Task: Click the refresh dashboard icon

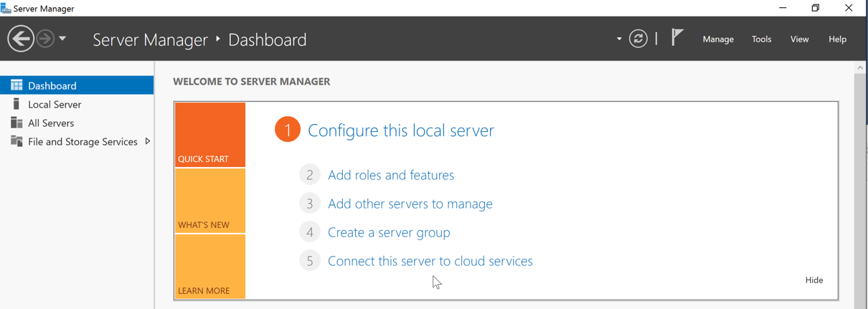Action: pos(638,39)
